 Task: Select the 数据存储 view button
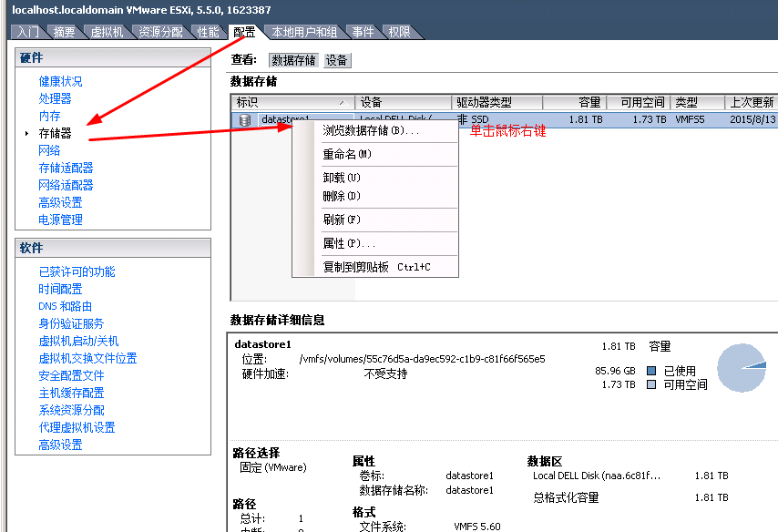[x=293, y=60]
